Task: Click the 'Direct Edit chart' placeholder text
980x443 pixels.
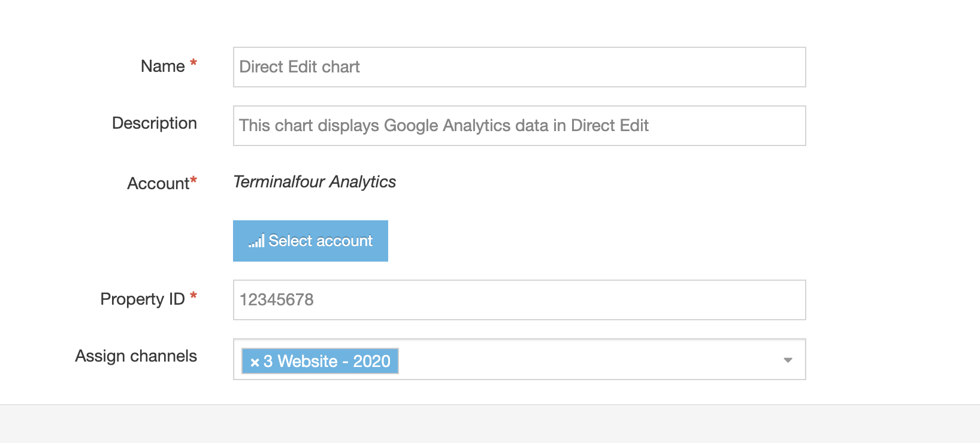Action: click(300, 67)
